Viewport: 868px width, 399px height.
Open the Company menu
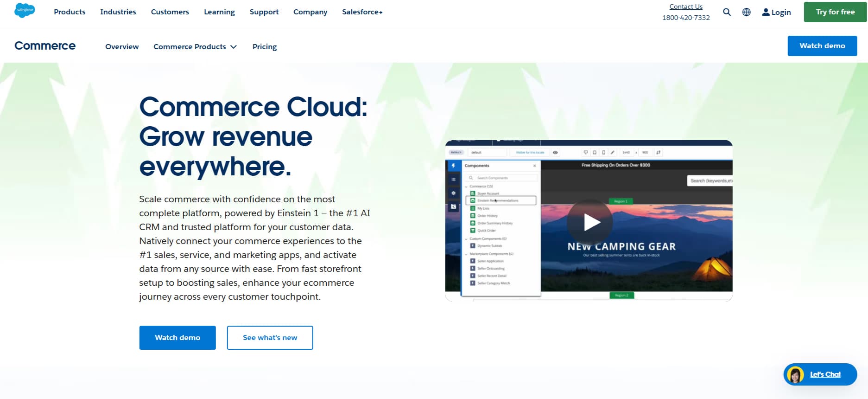pyautogui.click(x=310, y=12)
